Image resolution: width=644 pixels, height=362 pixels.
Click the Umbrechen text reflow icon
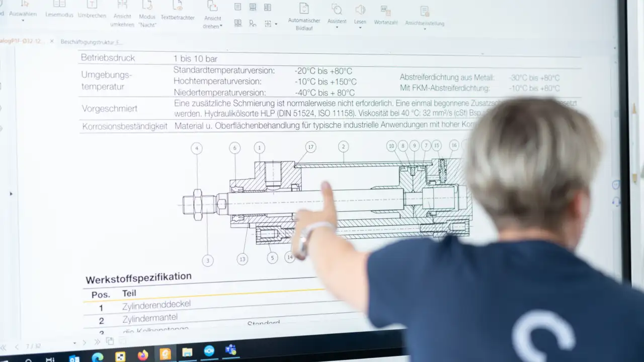[92, 5]
